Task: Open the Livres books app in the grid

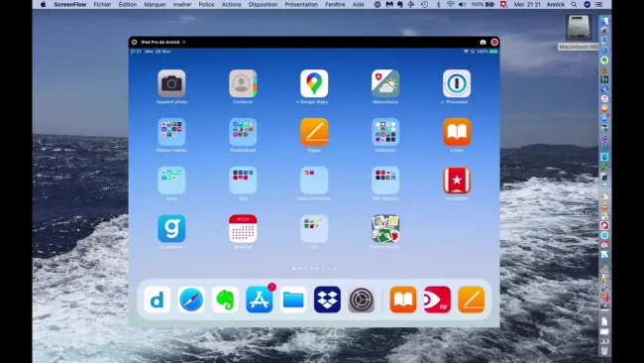Action: [x=457, y=132]
